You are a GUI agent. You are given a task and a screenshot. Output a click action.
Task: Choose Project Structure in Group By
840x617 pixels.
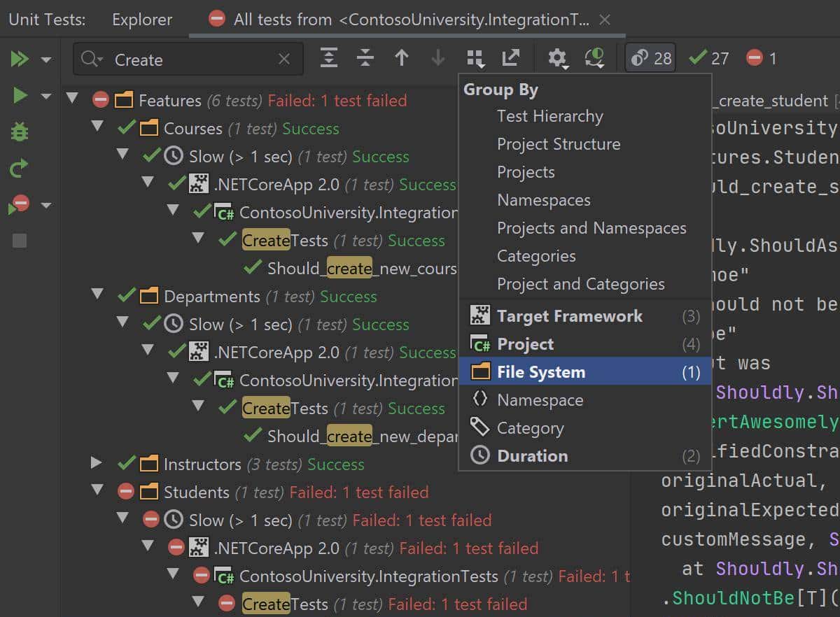(x=558, y=144)
